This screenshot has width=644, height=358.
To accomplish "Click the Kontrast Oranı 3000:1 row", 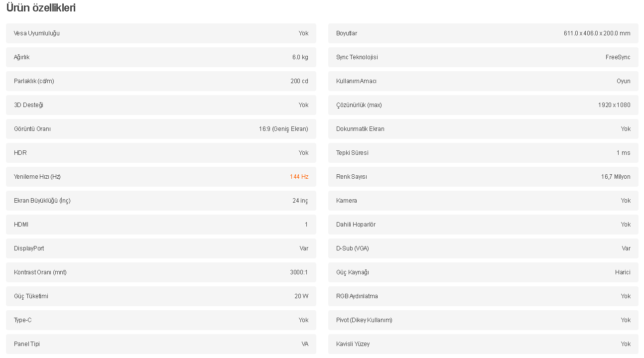I will coord(161,272).
